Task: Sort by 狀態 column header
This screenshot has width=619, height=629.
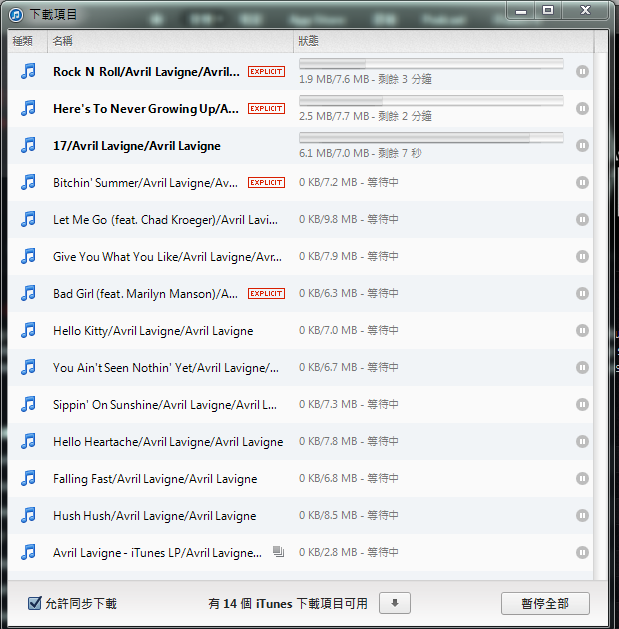Action: click(444, 41)
